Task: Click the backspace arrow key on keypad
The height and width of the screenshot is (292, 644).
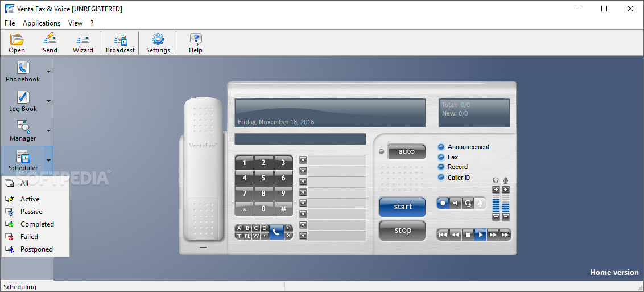Action: point(289,228)
